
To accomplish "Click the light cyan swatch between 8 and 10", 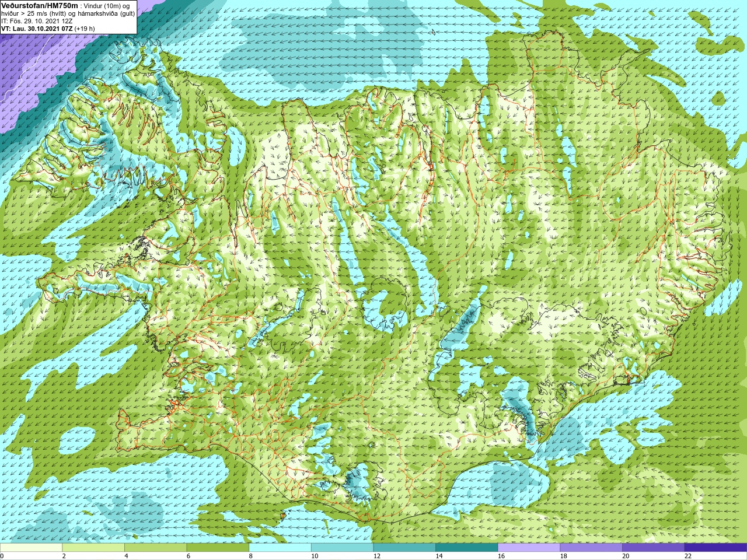I will [x=280, y=548].
